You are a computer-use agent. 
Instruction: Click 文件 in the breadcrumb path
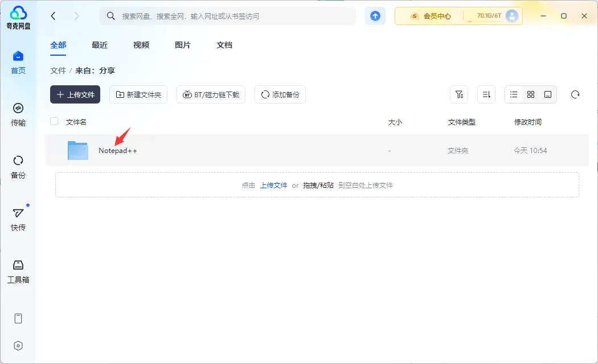[x=58, y=71]
